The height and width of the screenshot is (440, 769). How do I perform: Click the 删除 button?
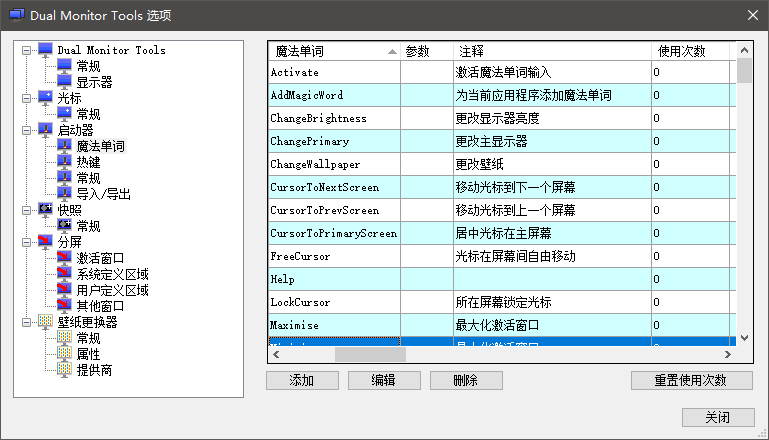466,380
